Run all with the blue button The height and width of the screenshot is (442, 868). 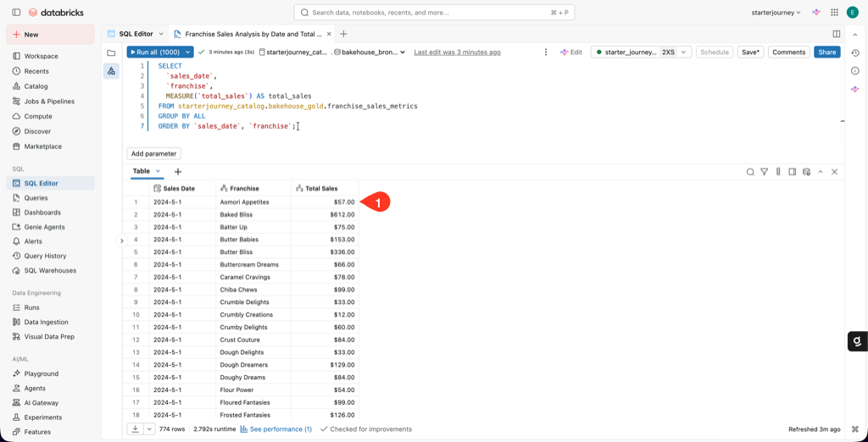coord(155,52)
